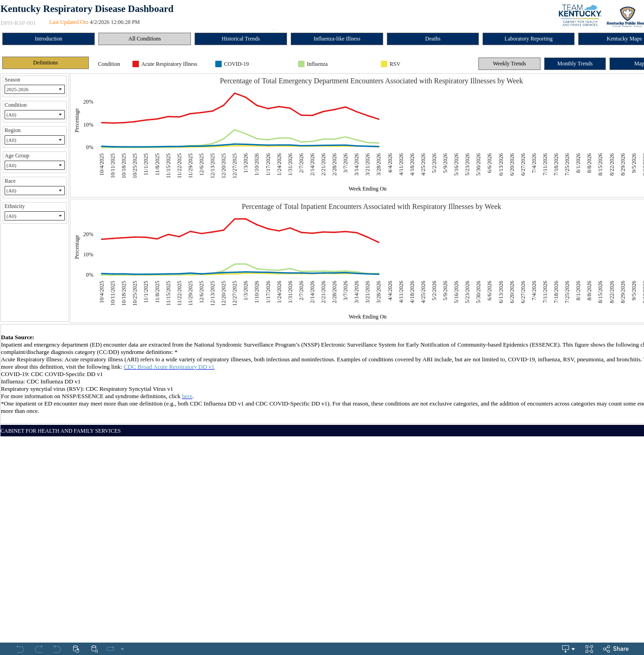The width and height of the screenshot is (644, 655).
Task: Enter full screen with the Full Screen icon
Action: coord(589,649)
